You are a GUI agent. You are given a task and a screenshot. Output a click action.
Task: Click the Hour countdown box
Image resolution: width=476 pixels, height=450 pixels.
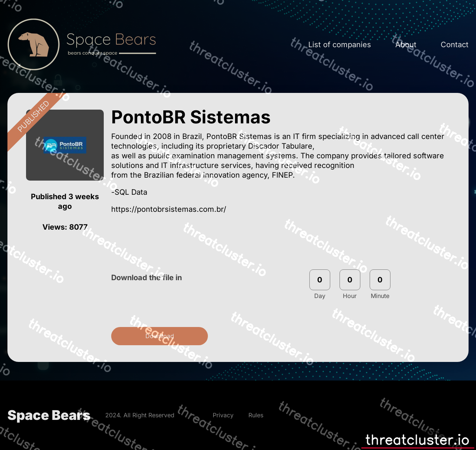[x=350, y=280]
